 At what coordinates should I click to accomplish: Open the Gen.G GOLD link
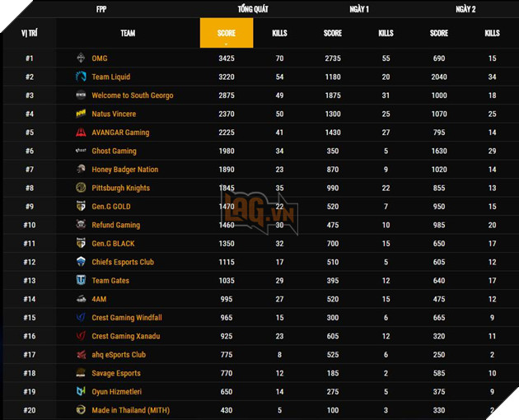(x=111, y=207)
